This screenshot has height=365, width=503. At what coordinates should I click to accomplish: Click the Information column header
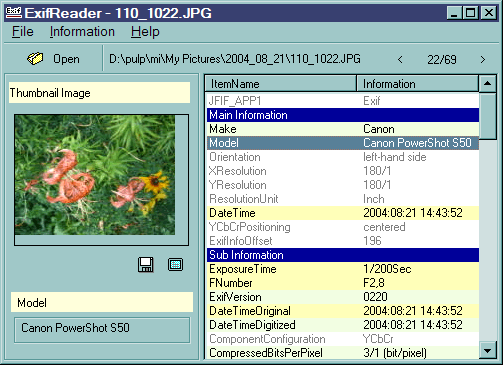pyautogui.click(x=417, y=84)
